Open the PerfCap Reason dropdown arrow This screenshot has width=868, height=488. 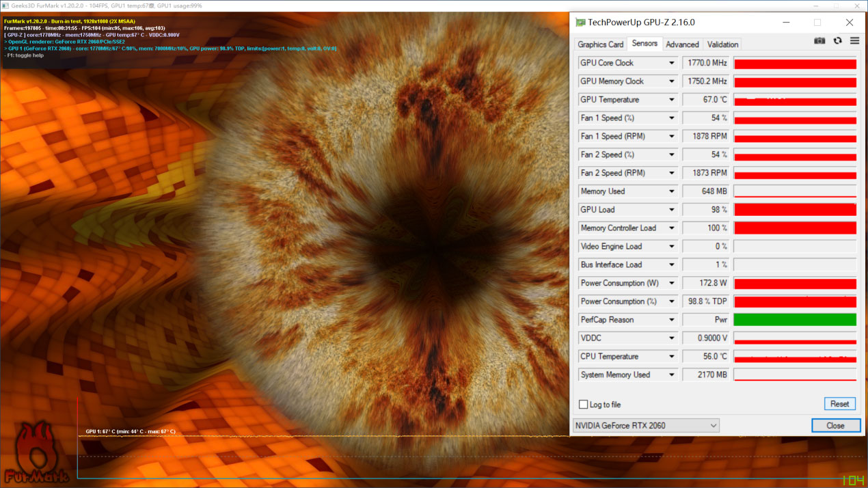671,320
